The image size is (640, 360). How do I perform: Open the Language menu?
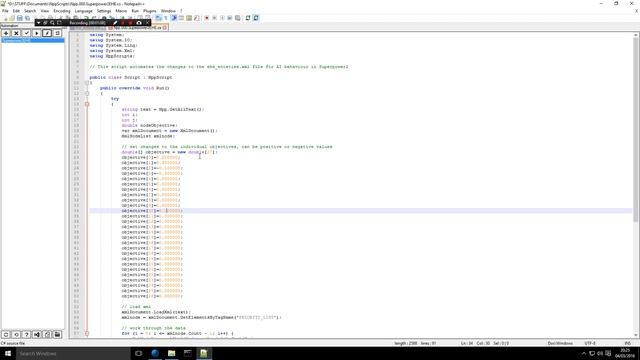(x=84, y=11)
